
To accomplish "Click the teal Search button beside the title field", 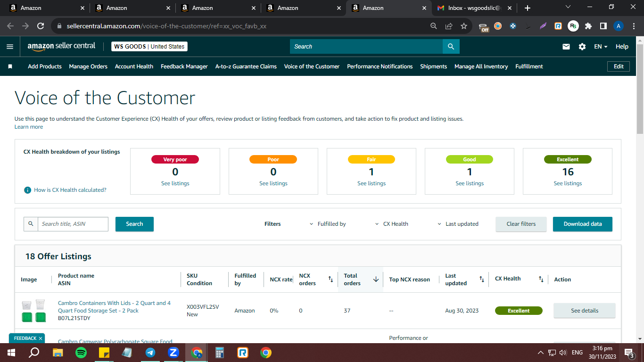I will click(134, 224).
